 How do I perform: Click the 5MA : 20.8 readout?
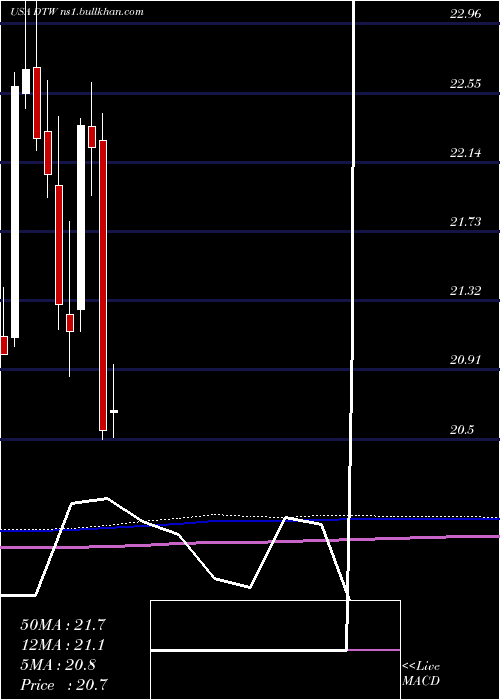tap(58, 665)
